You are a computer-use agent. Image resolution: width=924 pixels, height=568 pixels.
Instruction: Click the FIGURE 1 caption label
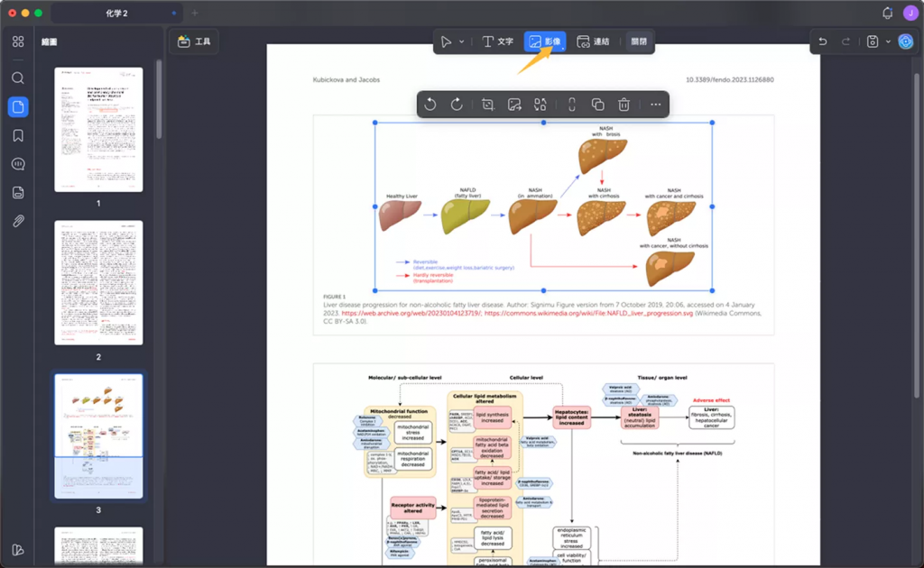coord(334,297)
